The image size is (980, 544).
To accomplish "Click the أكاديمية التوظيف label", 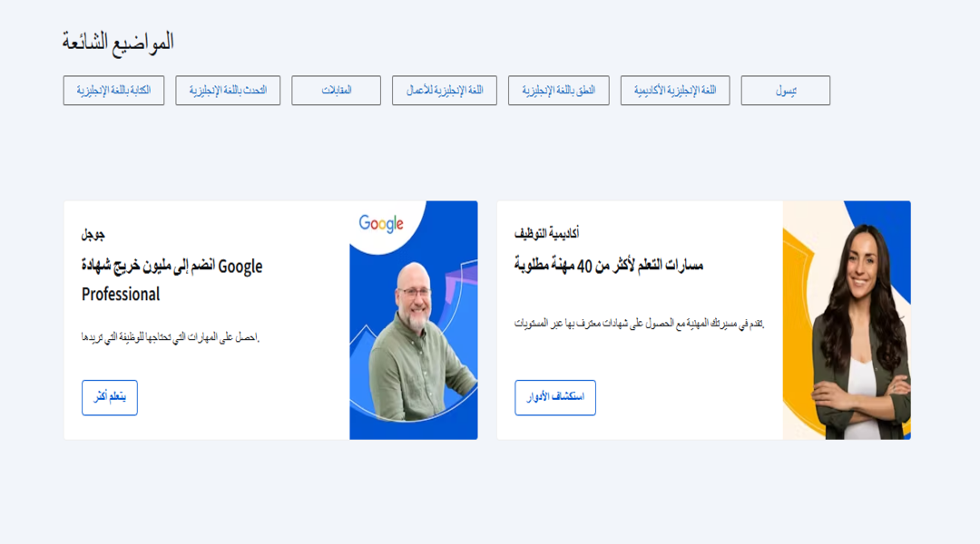I will click(x=547, y=234).
